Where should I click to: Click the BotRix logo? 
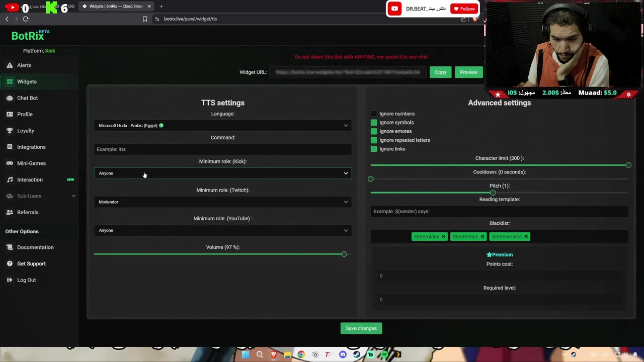[x=30, y=35]
